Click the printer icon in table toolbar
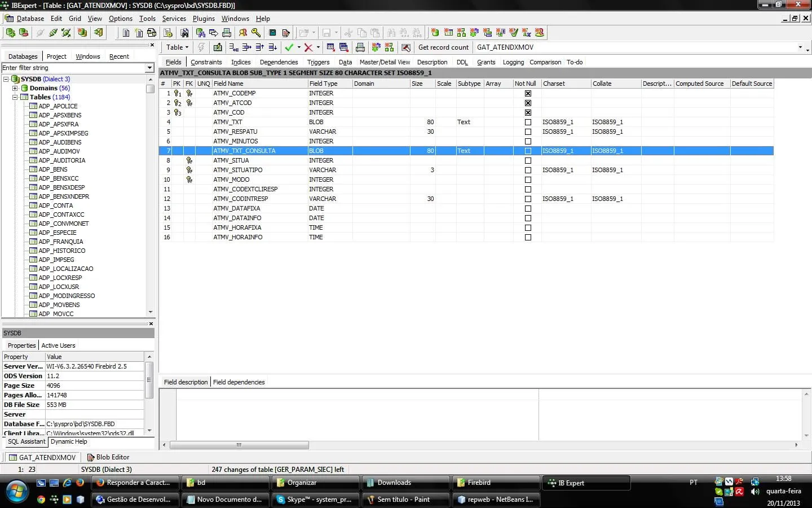 point(360,47)
